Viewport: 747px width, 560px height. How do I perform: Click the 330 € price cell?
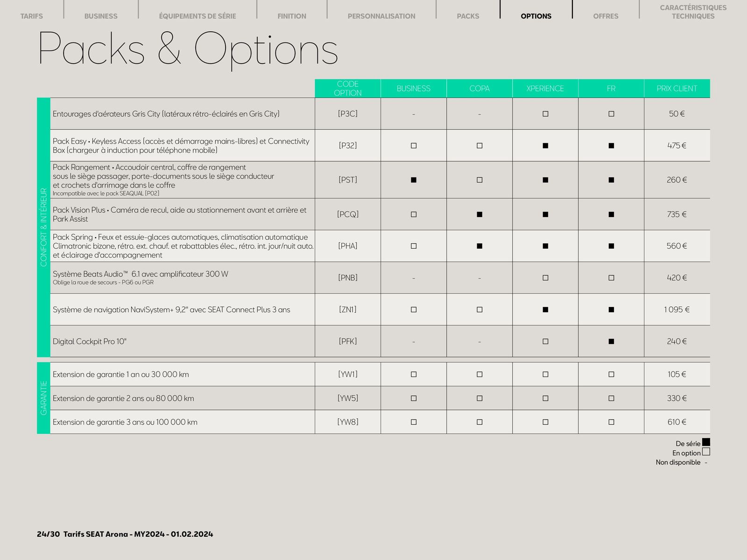coord(677,398)
